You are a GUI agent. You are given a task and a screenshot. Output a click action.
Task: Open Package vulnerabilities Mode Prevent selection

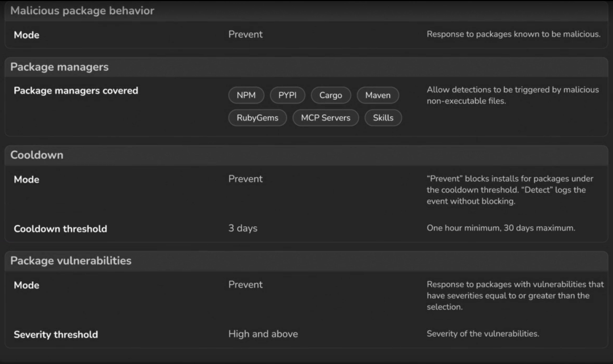click(x=246, y=285)
